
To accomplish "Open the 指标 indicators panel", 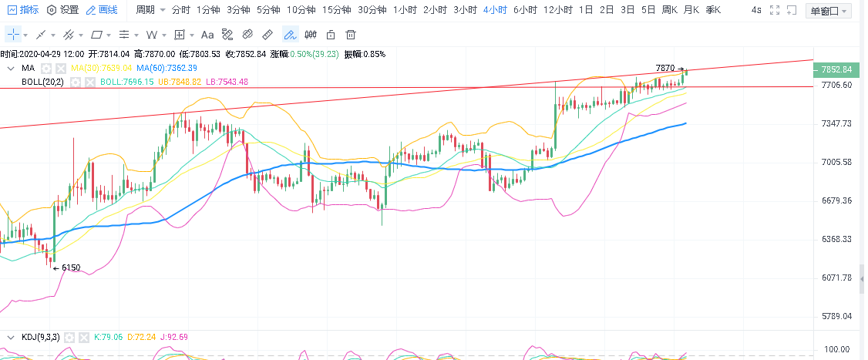I will (x=22, y=9).
